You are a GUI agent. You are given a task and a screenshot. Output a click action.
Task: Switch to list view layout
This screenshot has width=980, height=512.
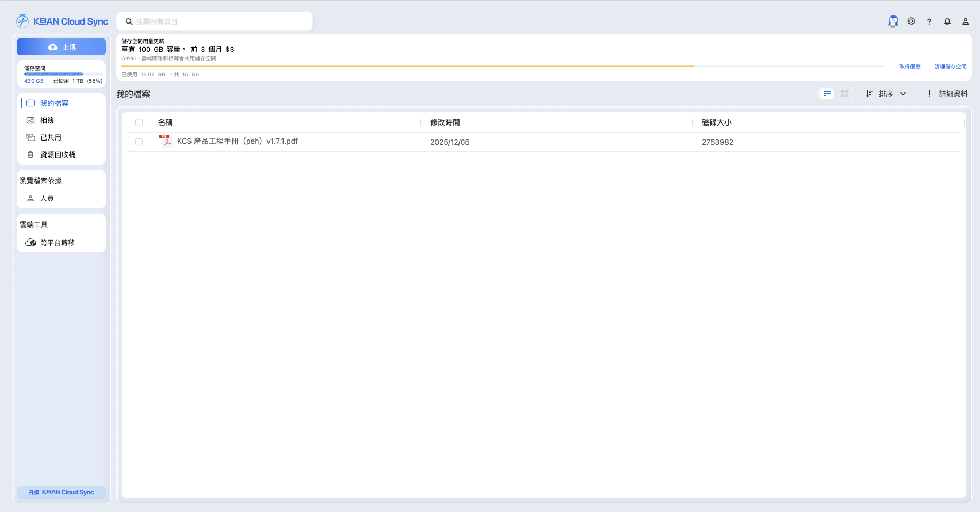coord(827,94)
